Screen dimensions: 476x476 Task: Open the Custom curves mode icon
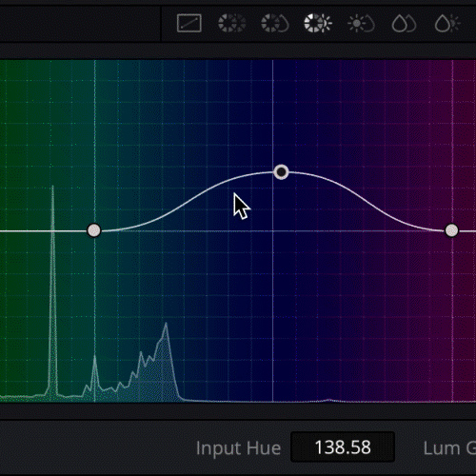pos(189,23)
